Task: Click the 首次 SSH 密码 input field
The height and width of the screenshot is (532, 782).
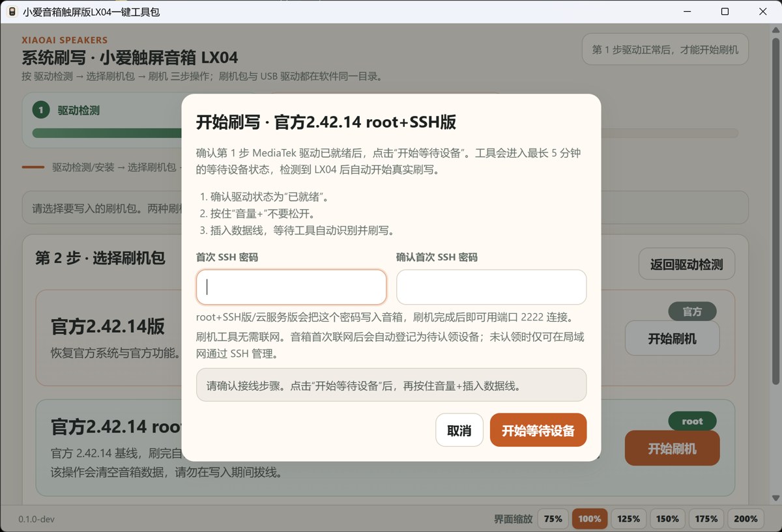Action: coord(291,287)
